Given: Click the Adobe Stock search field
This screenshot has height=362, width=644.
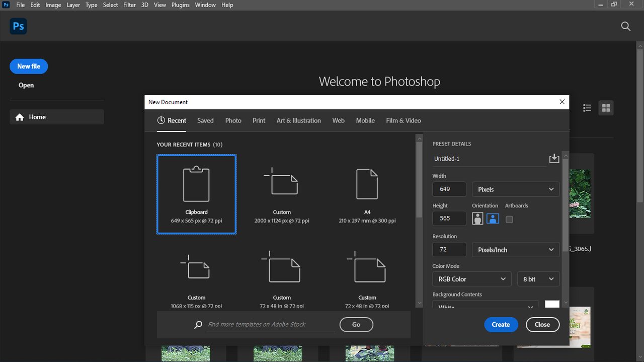Looking at the screenshot, I should (x=271, y=325).
